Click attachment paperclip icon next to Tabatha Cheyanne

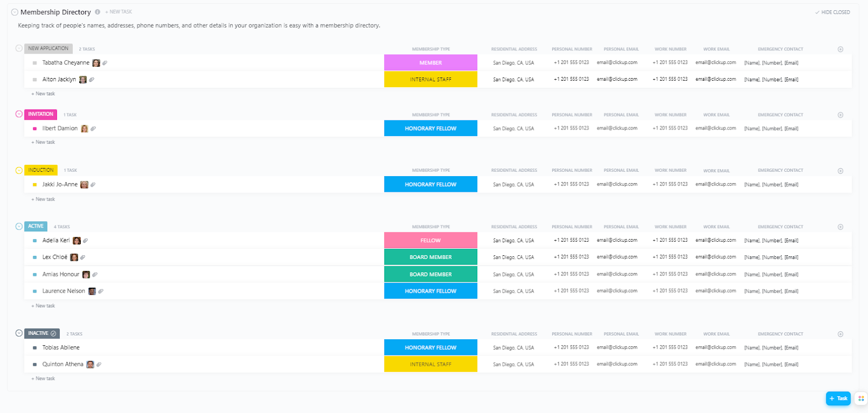[105, 63]
